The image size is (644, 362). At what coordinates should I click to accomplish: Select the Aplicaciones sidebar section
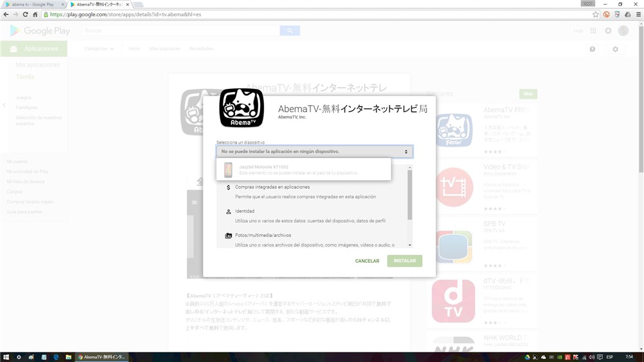tap(33, 48)
